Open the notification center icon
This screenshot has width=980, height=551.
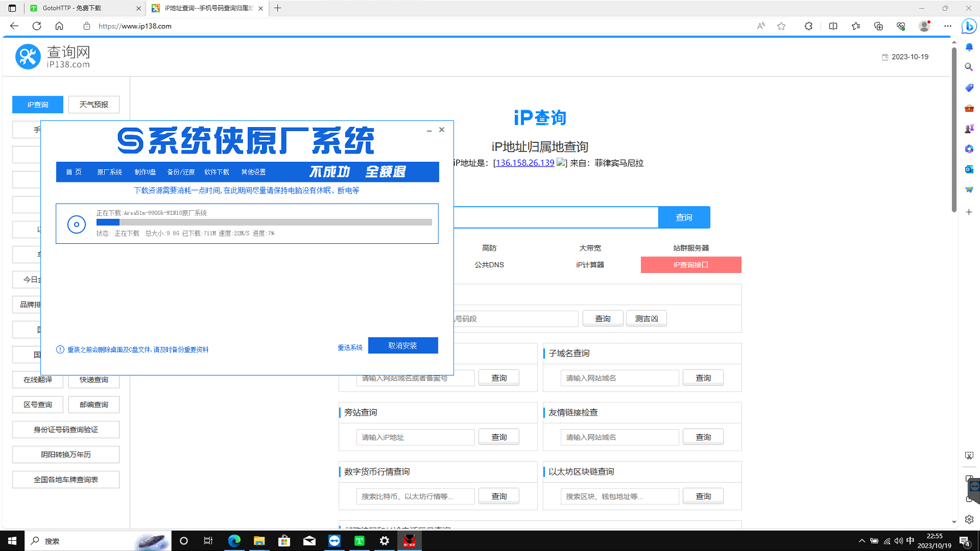pos(965,541)
